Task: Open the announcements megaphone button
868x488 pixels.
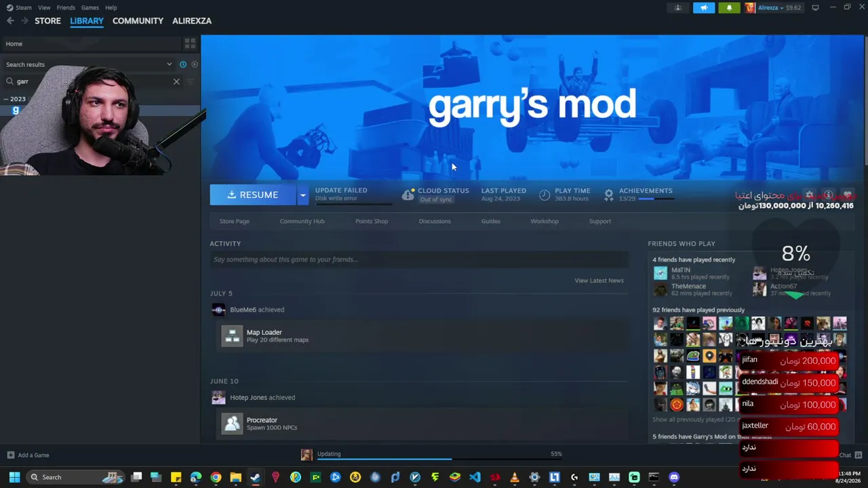Action: pyautogui.click(x=704, y=8)
